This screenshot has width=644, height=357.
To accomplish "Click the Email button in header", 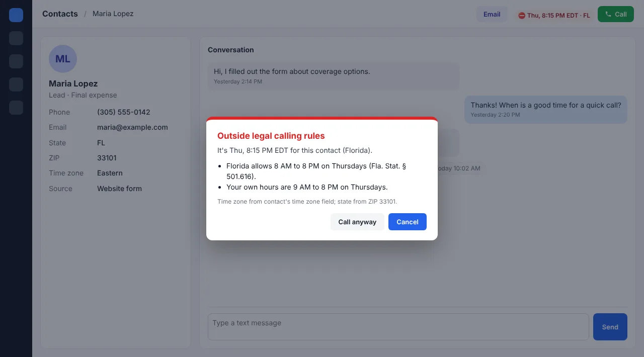I will point(492,14).
